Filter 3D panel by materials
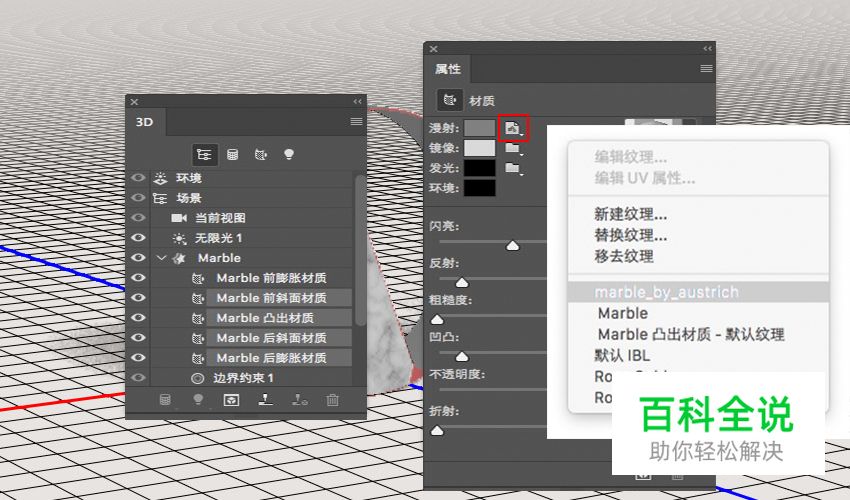850x500 pixels. (x=261, y=155)
